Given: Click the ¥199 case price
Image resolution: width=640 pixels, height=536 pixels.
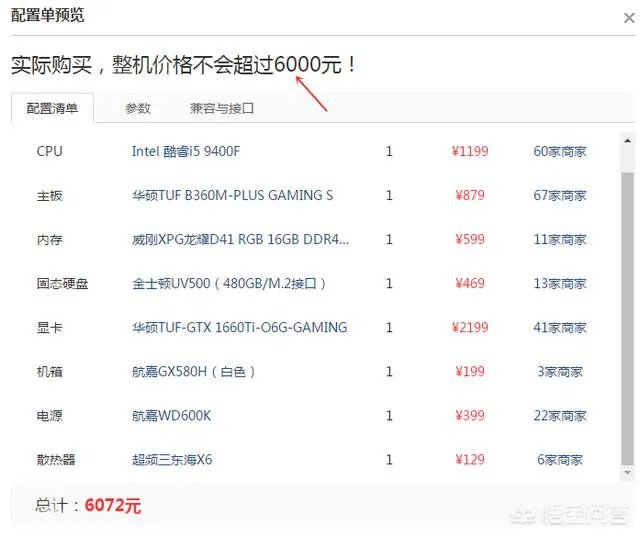Looking at the screenshot, I should 470,372.
